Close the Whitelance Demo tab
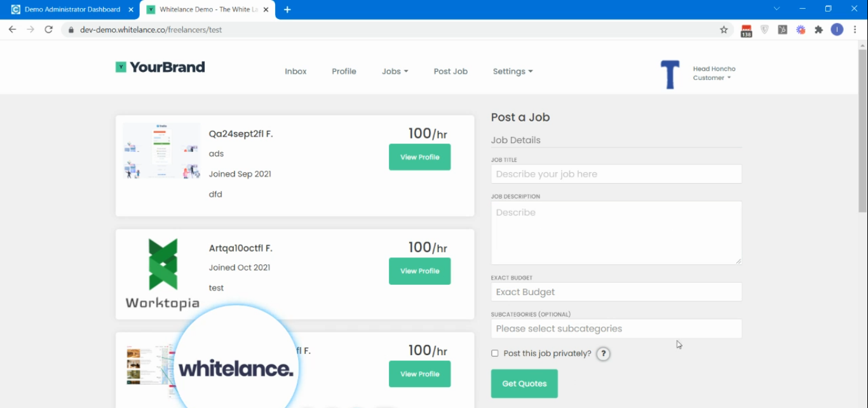Image resolution: width=868 pixels, height=408 pixels. tap(266, 10)
